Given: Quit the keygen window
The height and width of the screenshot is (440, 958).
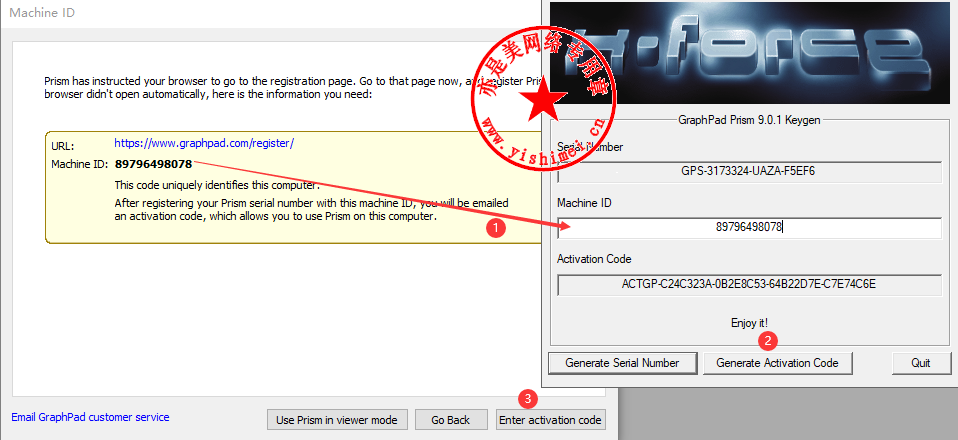Looking at the screenshot, I should point(921,363).
